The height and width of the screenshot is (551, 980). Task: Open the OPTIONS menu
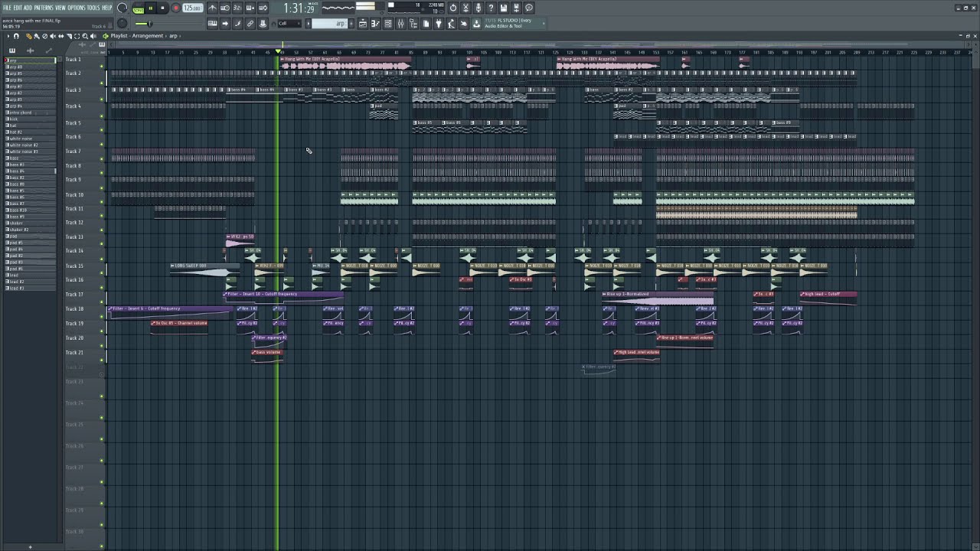coord(77,8)
